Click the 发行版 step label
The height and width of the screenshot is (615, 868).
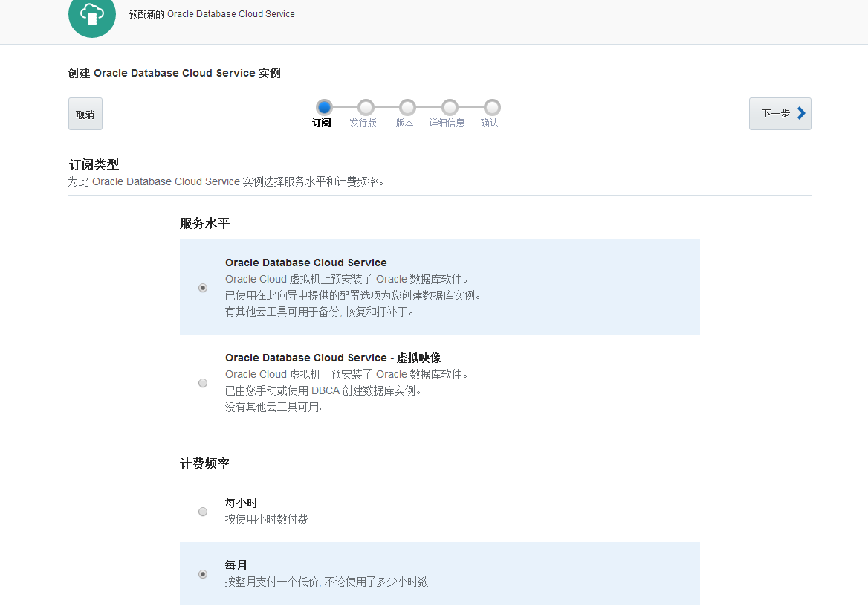click(x=363, y=123)
